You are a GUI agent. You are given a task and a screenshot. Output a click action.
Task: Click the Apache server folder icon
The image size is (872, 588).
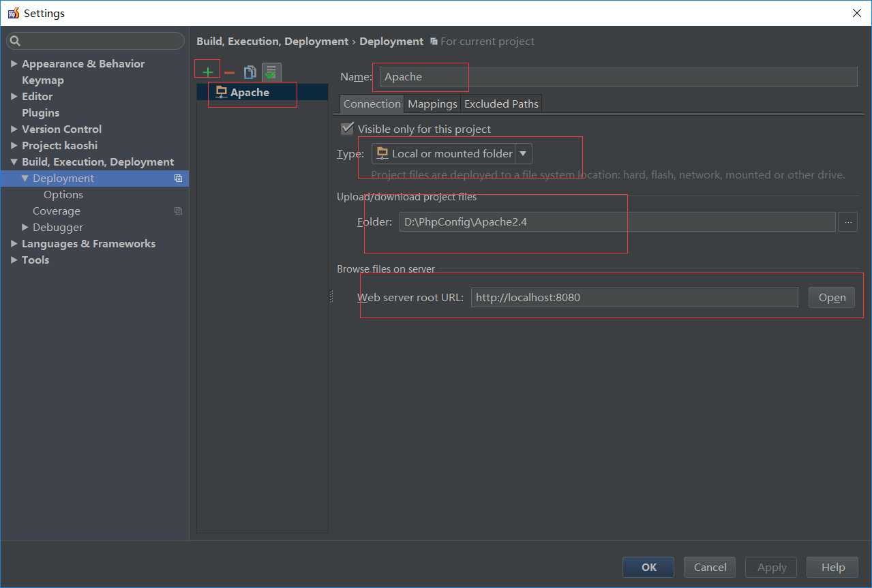(222, 92)
